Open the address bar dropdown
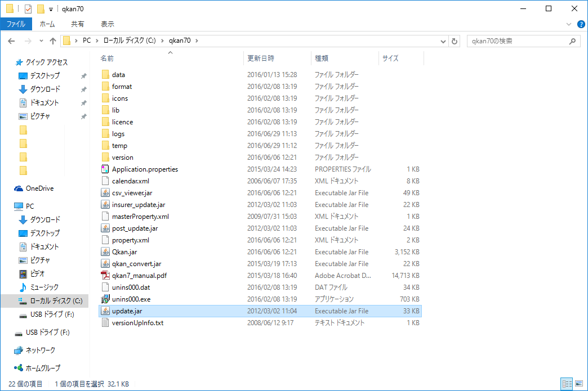Screen dimensions: 588x391 coord(443,41)
